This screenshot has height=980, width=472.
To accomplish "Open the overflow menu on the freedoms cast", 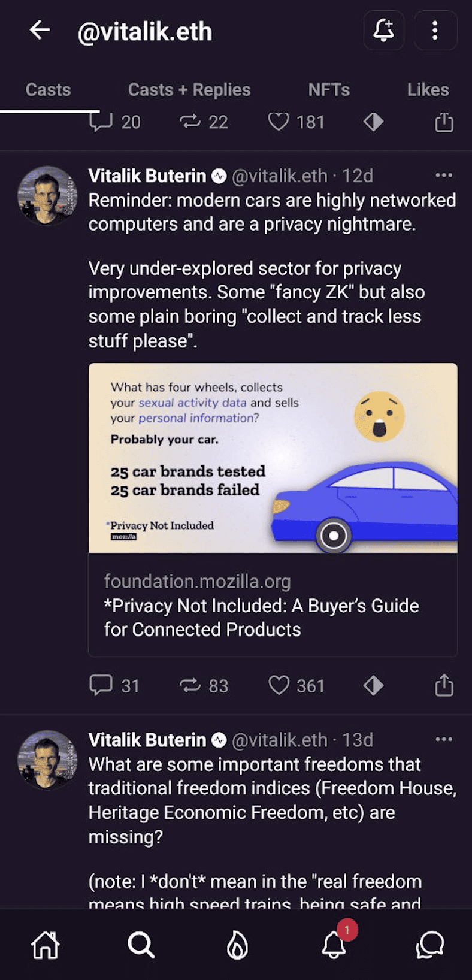I will [444, 739].
